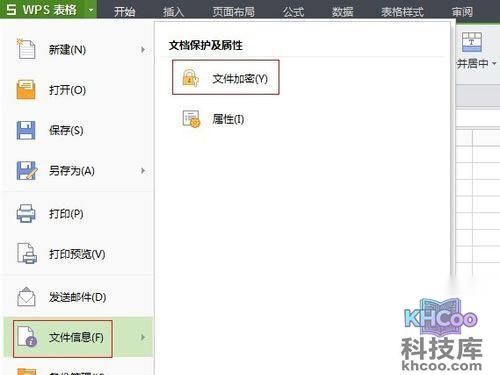Screen dimensions: 500x375
Task: Click the Properties icon
Action: click(x=191, y=119)
